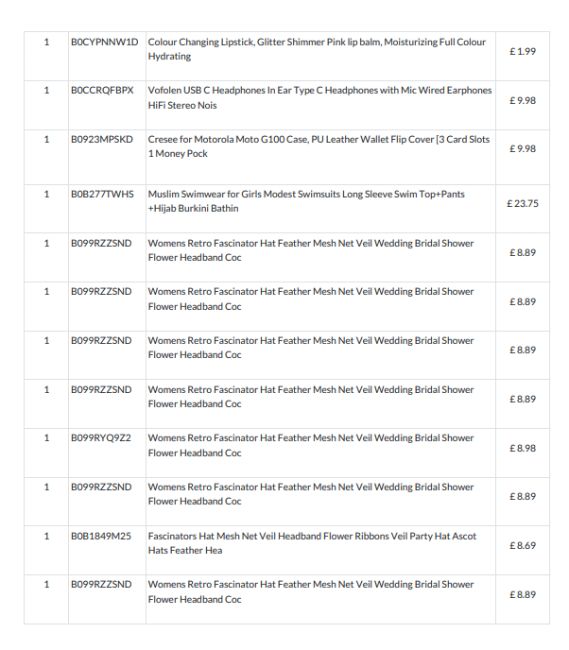Click the Vofolen USB C Headphones description
Image resolution: width=569 pixels, height=650 pixels.
point(320,98)
